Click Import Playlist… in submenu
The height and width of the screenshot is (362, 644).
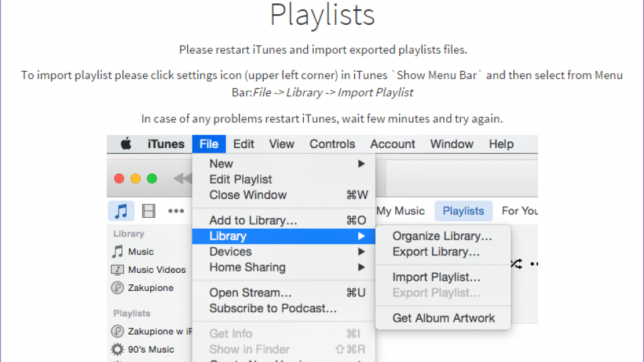coord(443,277)
